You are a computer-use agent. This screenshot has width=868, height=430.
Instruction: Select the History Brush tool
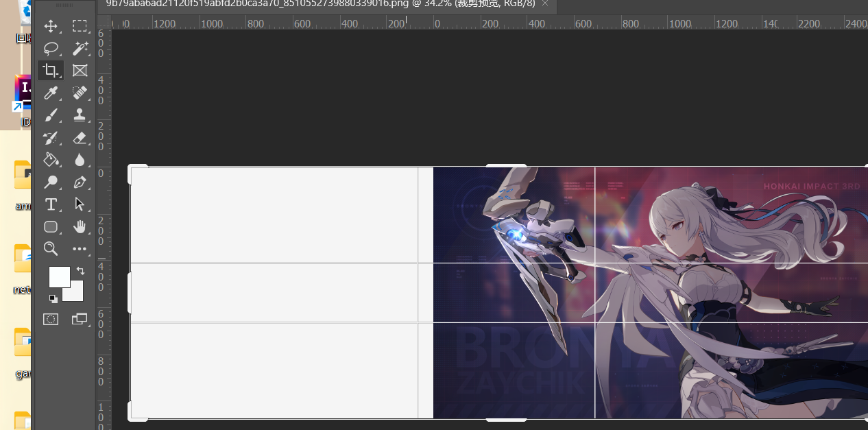[x=51, y=137]
